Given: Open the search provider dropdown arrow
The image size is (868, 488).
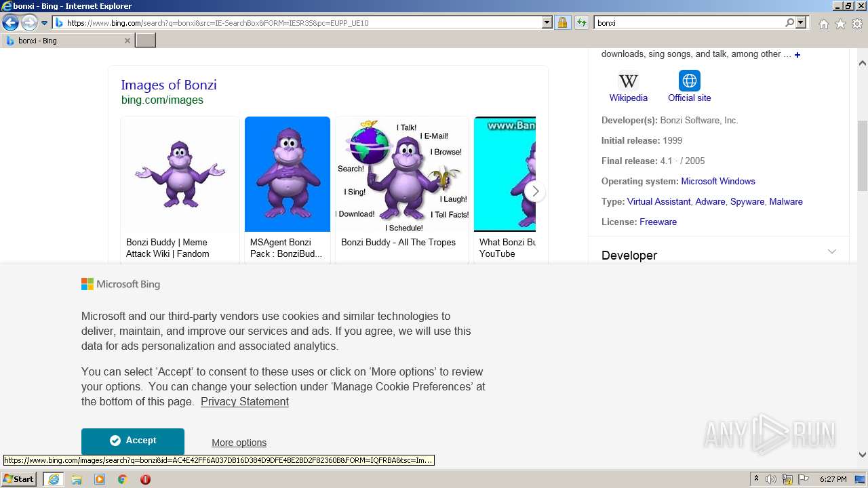Looking at the screenshot, I should pyautogui.click(x=801, y=23).
